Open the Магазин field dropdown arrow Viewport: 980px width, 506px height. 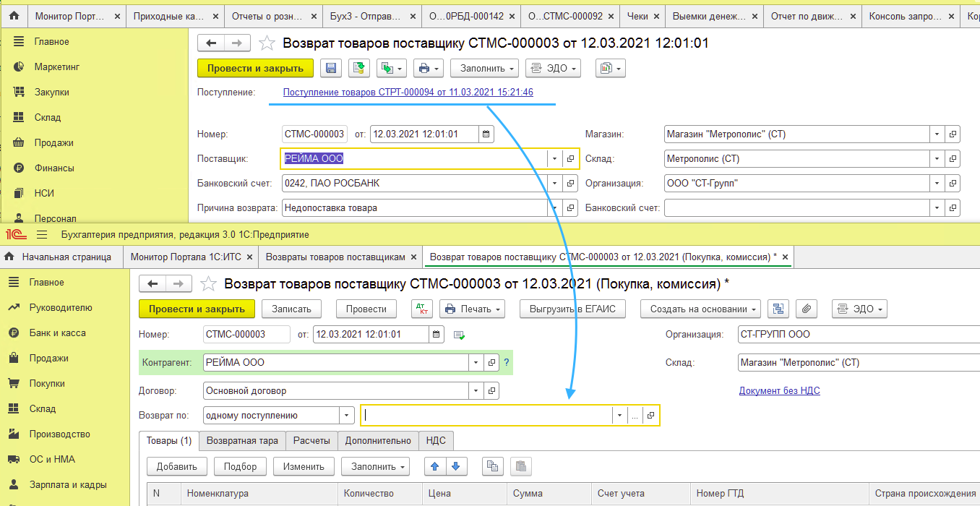coord(937,134)
